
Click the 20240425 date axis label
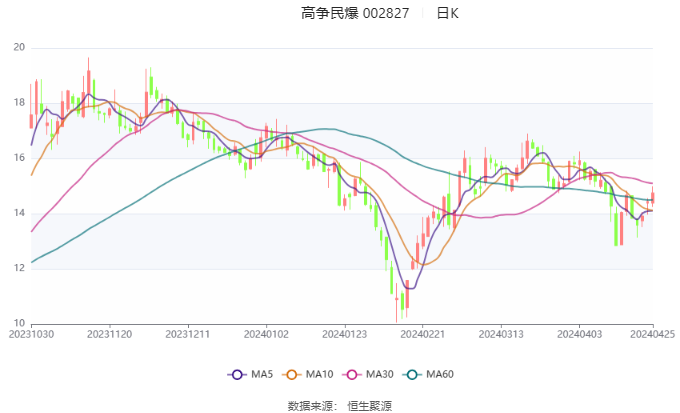652,334
